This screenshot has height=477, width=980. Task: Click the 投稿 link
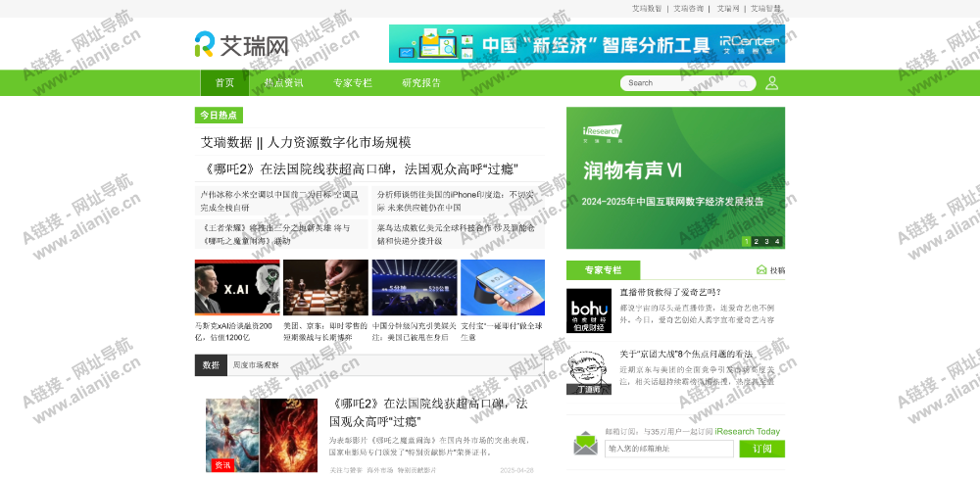point(777,270)
